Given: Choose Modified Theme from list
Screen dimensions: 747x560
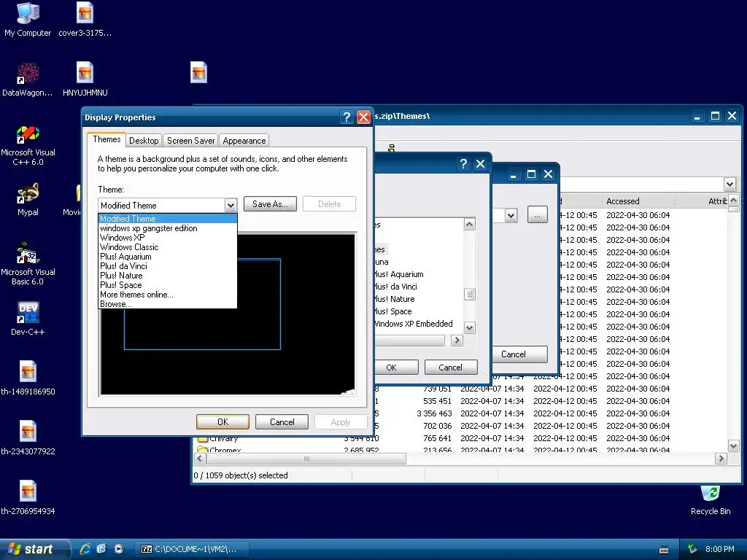Looking at the screenshot, I should click(167, 219).
